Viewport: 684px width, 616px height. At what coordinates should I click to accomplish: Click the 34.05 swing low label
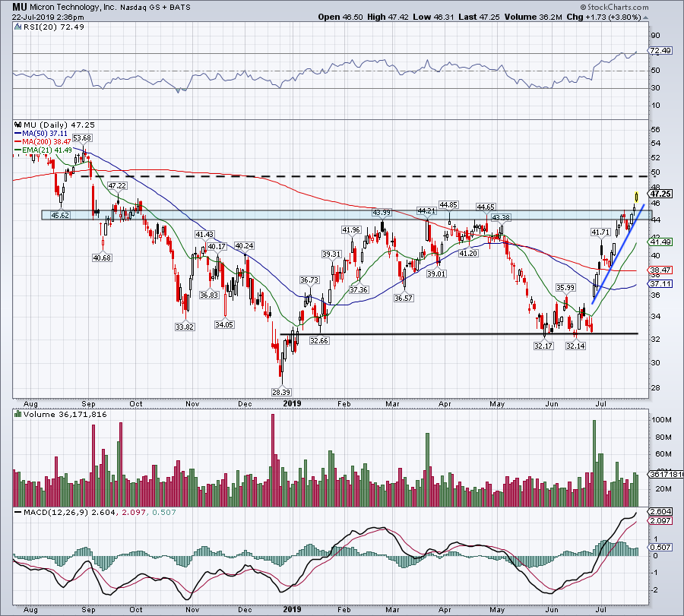[x=224, y=325]
